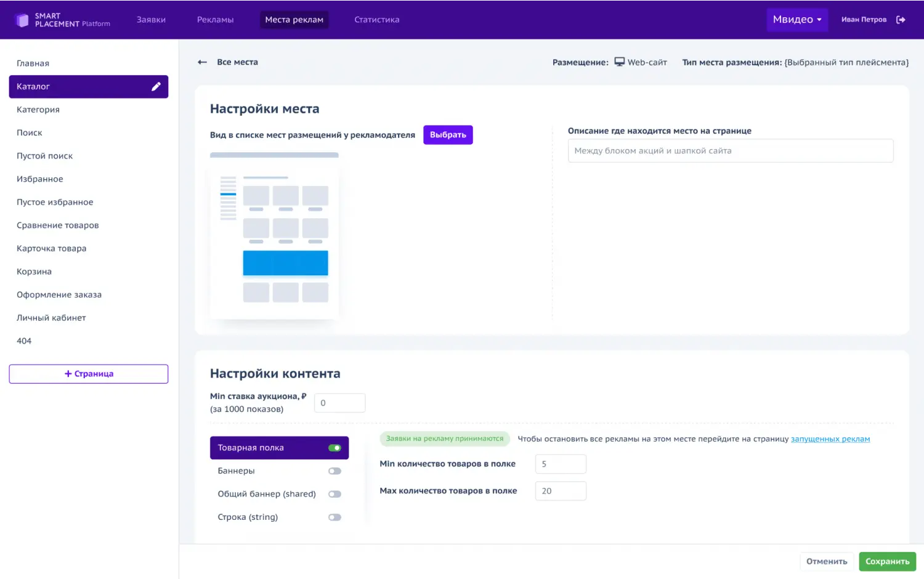The image size is (924, 579).
Task: Click the back arrow beside Все места
Action: [202, 62]
